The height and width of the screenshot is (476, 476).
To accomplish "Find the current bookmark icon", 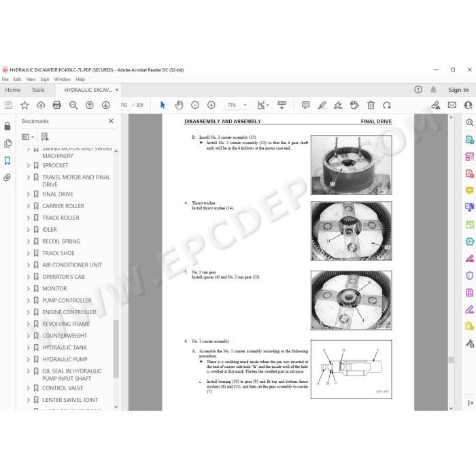I will 45,137.
